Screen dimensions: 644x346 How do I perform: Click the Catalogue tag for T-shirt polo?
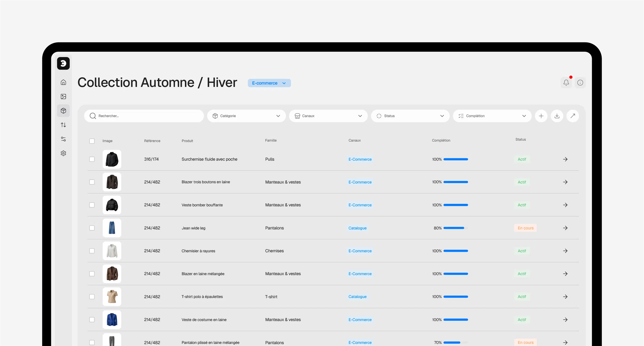(357, 297)
